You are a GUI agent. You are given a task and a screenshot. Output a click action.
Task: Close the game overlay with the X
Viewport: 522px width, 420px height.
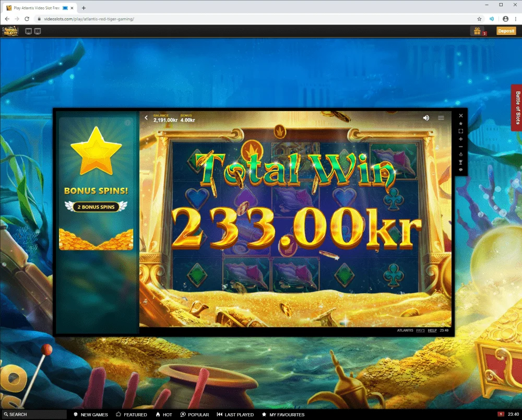pyautogui.click(x=461, y=115)
